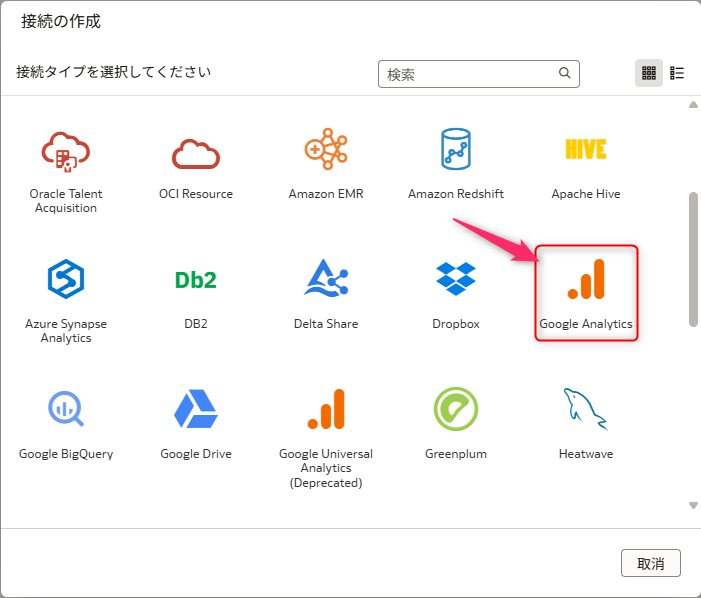701x598 pixels.
Task: Click the Dropbox label text
Action: pos(456,324)
